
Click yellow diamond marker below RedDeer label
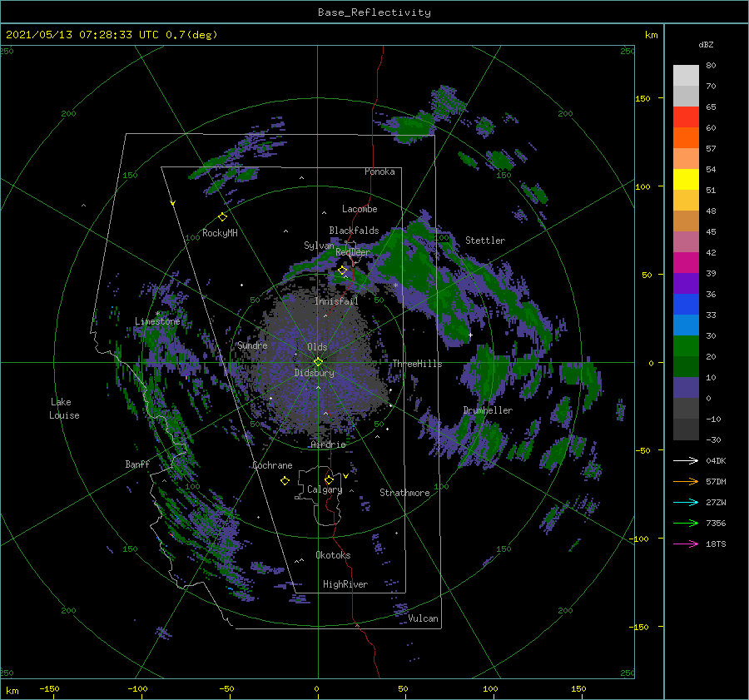342,271
